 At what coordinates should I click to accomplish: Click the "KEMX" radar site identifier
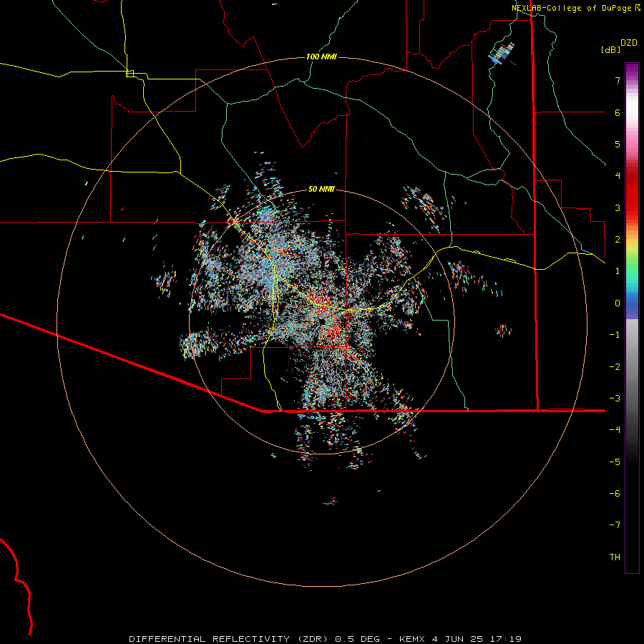[x=412, y=639]
